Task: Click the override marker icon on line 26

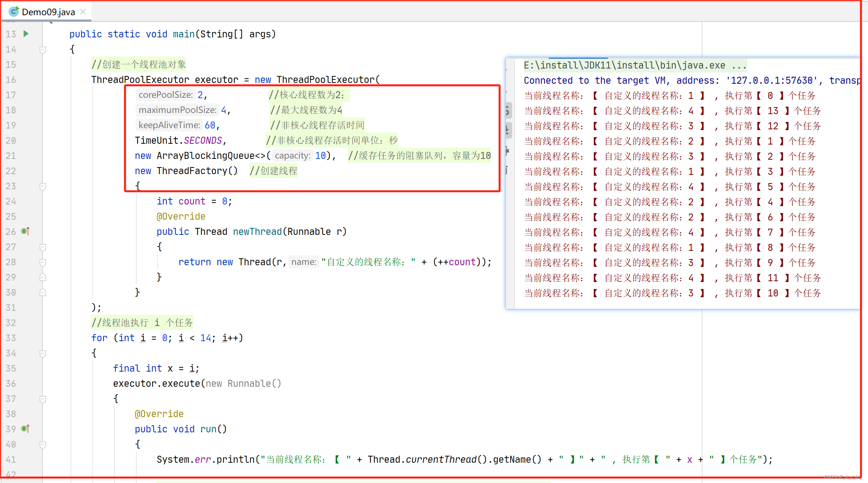Action: pos(26,231)
